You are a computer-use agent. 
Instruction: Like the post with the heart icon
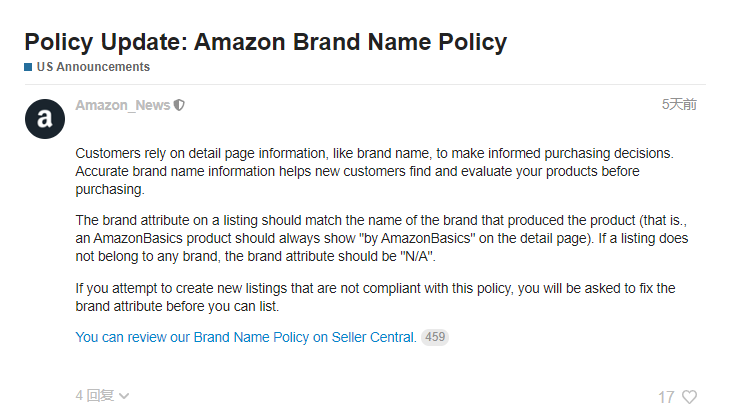click(689, 397)
